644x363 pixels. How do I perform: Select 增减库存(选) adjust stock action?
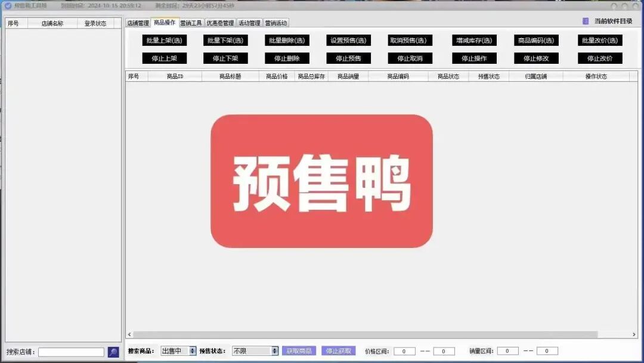(474, 40)
